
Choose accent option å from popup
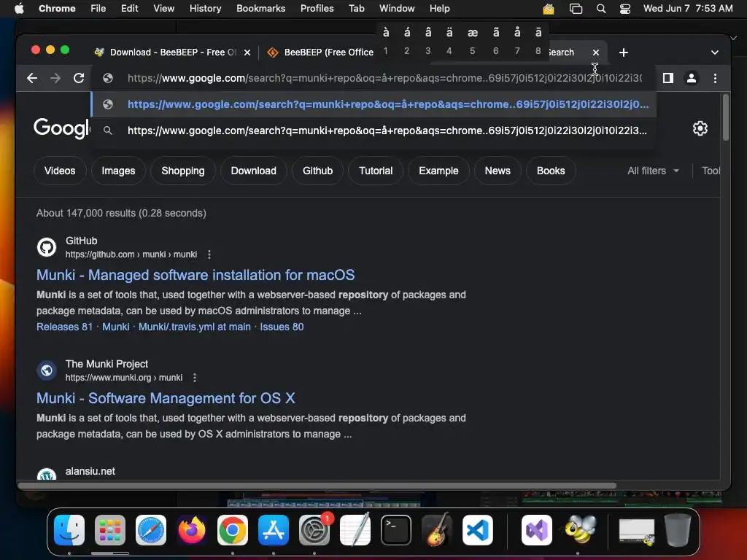click(517, 32)
